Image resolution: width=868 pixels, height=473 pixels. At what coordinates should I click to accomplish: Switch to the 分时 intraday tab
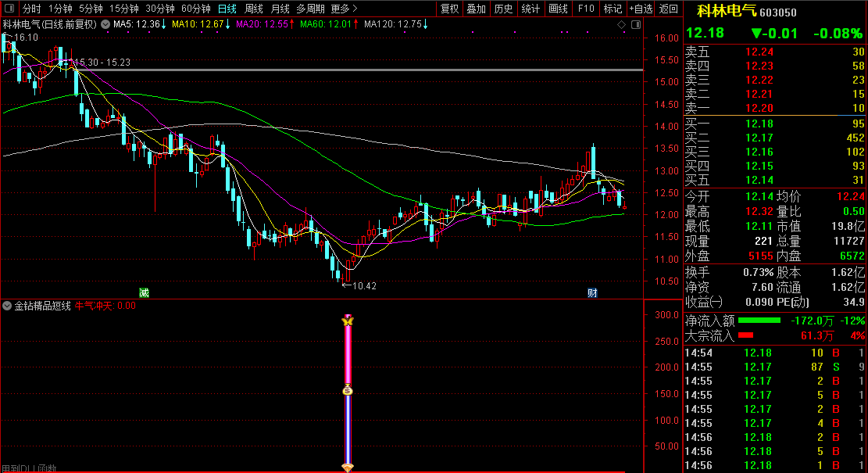31,9
